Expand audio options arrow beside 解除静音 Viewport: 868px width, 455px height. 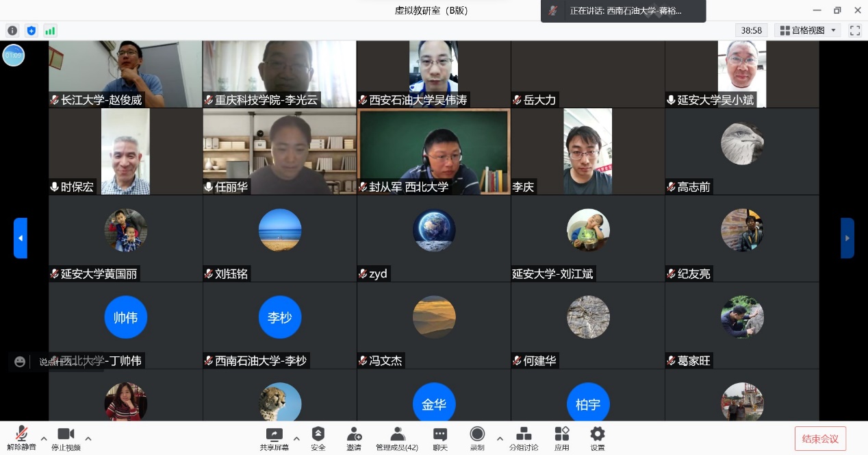pyautogui.click(x=44, y=439)
